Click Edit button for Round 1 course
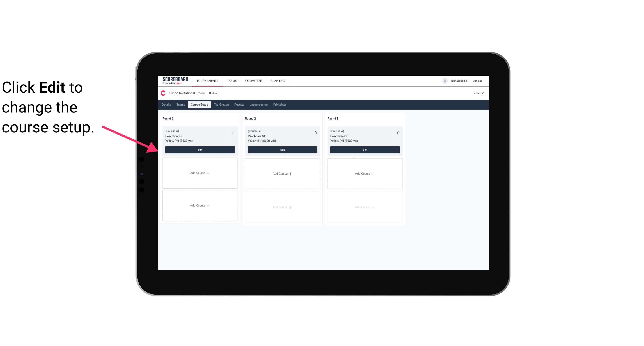The height and width of the screenshot is (346, 644). (200, 149)
